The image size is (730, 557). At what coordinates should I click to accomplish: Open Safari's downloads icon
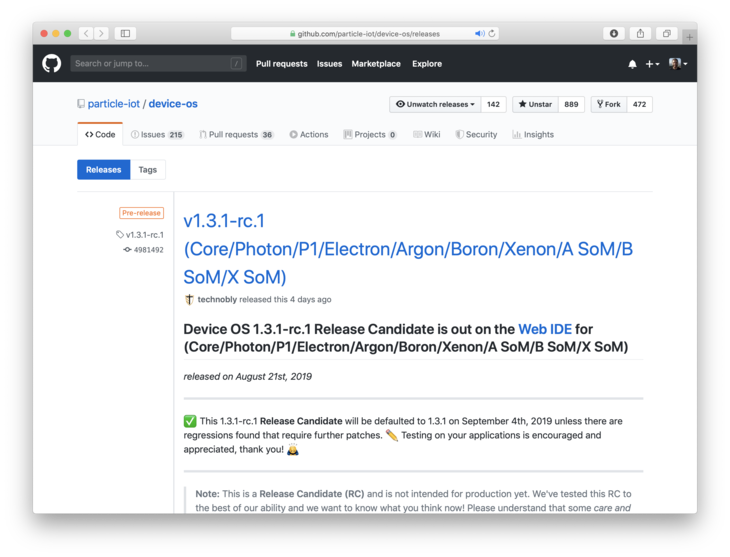click(x=614, y=33)
